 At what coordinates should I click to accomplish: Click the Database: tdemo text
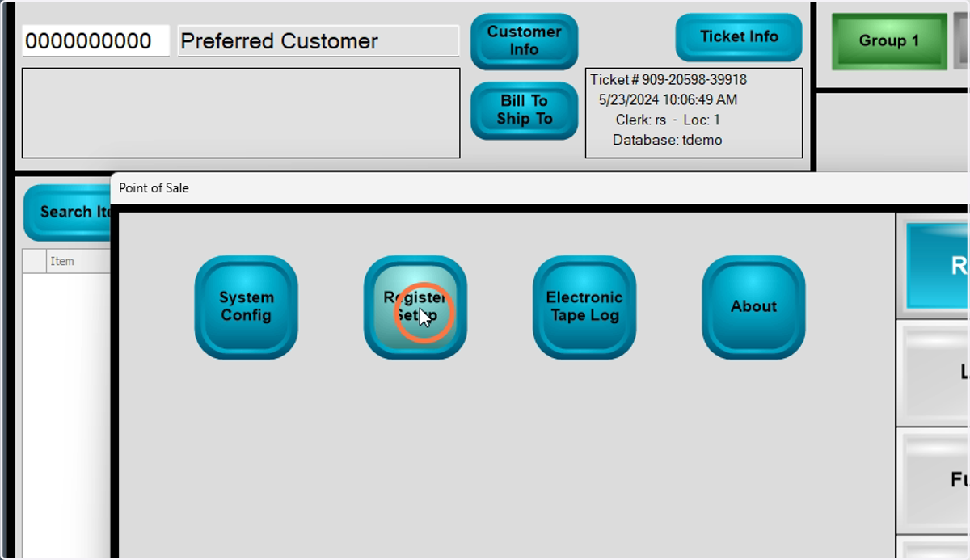[x=668, y=141]
